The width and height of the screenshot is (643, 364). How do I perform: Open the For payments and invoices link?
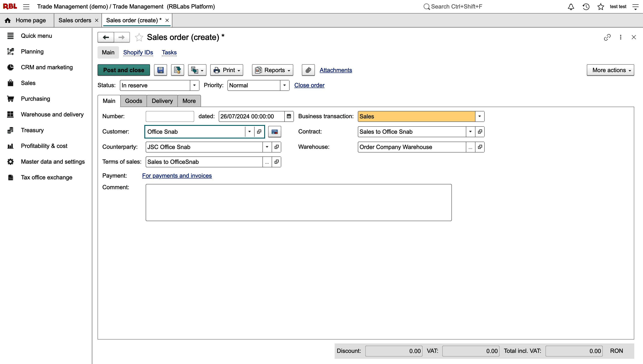(x=177, y=175)
